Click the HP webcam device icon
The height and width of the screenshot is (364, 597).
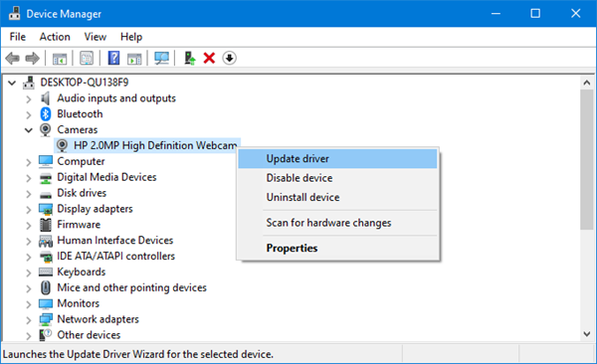62,145
